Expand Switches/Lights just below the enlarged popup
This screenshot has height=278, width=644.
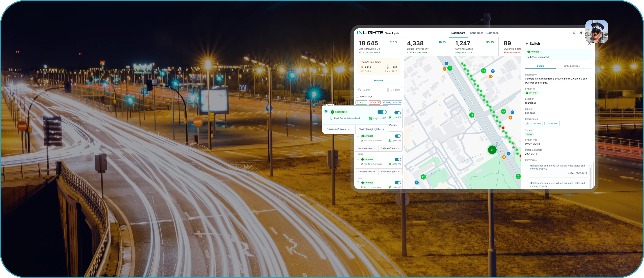click(390, 148)
